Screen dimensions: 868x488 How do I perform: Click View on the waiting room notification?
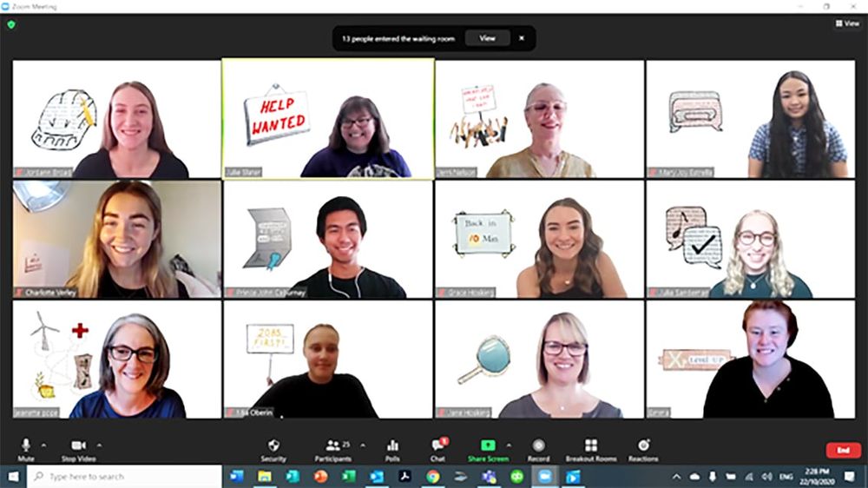tap(487, 38)
